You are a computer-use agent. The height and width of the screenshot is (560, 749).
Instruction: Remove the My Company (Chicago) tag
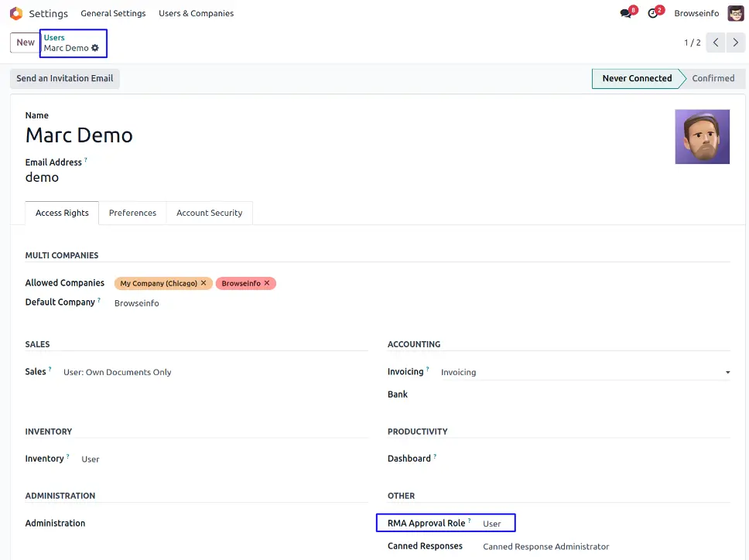(203, 283)
